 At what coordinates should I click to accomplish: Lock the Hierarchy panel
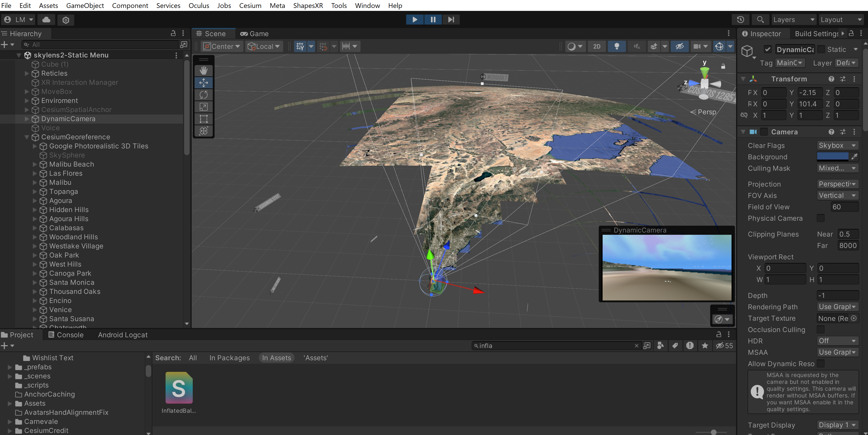(173, 33)
